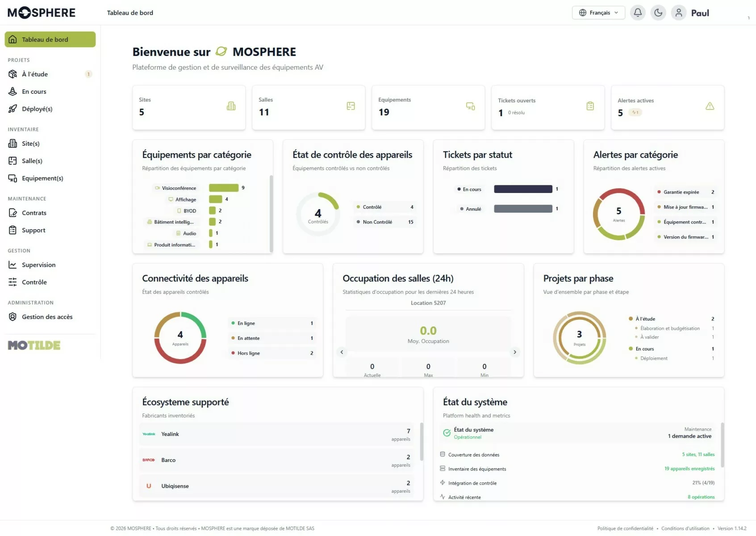Select Gestion des accès shield icon
The image size is (756, 536).
coord(13,317)
